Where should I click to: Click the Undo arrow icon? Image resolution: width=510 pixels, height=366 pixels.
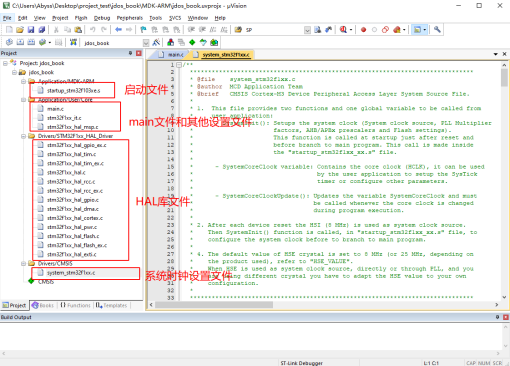(93, 30)
